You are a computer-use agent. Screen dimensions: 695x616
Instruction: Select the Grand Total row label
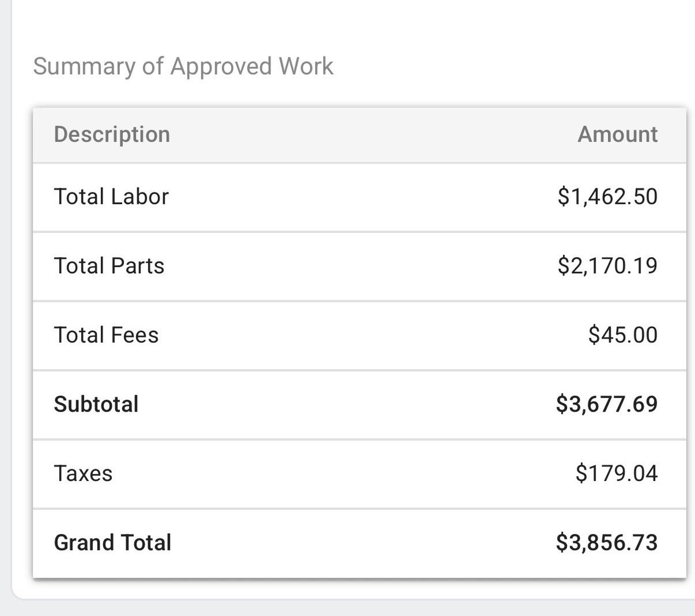112,543
